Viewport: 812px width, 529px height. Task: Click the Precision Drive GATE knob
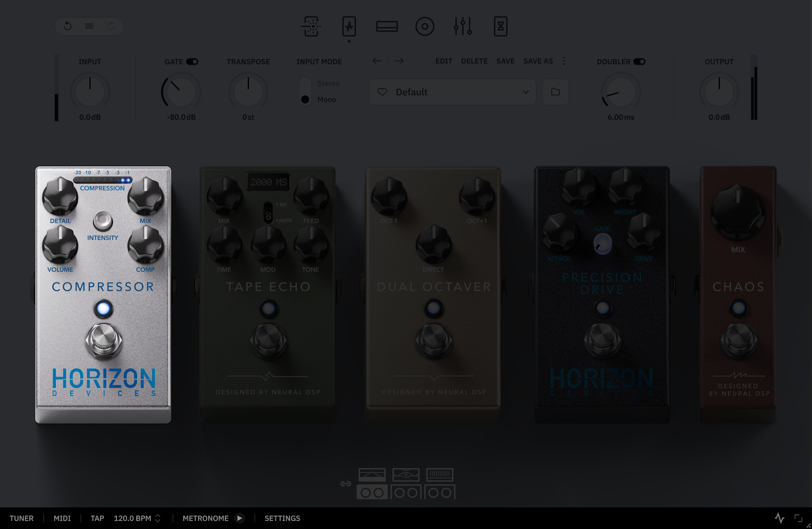pyautogui.click(x=603, y=244)
